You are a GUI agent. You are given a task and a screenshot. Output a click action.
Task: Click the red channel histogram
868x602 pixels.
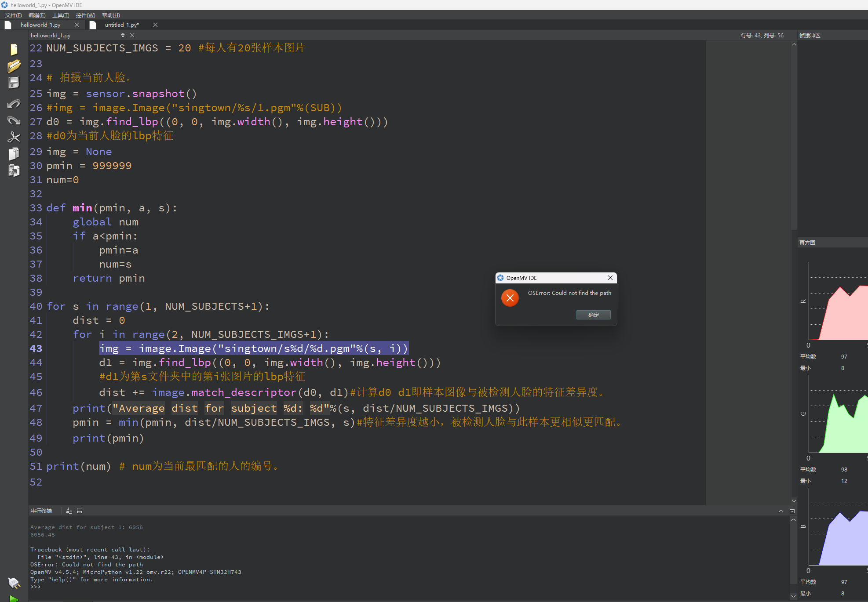[838, 301]
